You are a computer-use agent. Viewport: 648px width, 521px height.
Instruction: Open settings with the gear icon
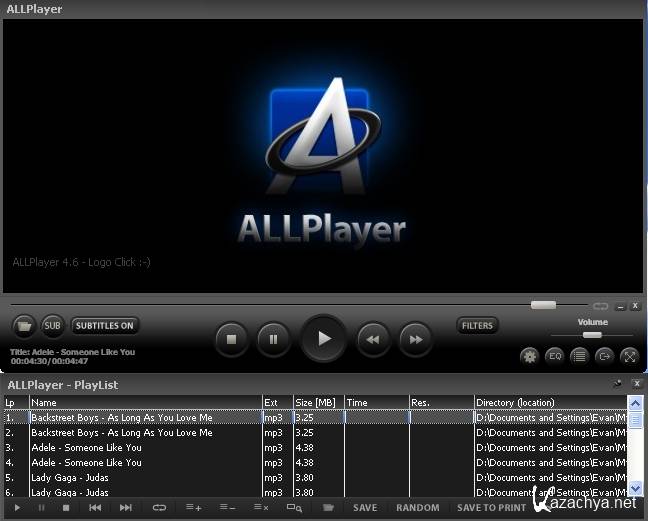529,355
